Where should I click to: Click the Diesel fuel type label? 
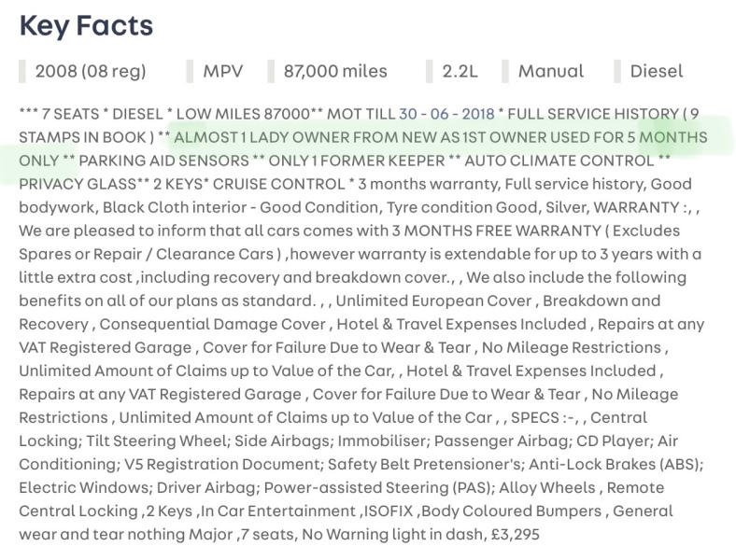click(x=657, y=71)
